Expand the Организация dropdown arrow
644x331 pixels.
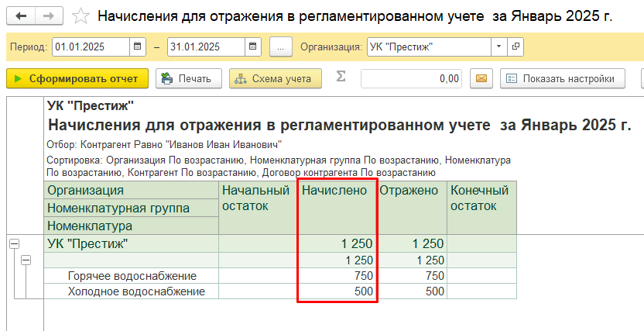tap(499, 47)
